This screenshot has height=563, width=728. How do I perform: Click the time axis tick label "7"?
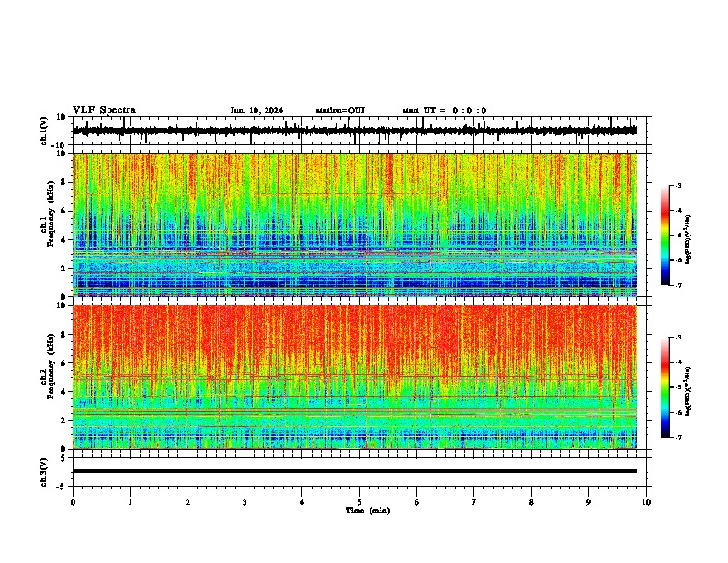coord(474,502)
